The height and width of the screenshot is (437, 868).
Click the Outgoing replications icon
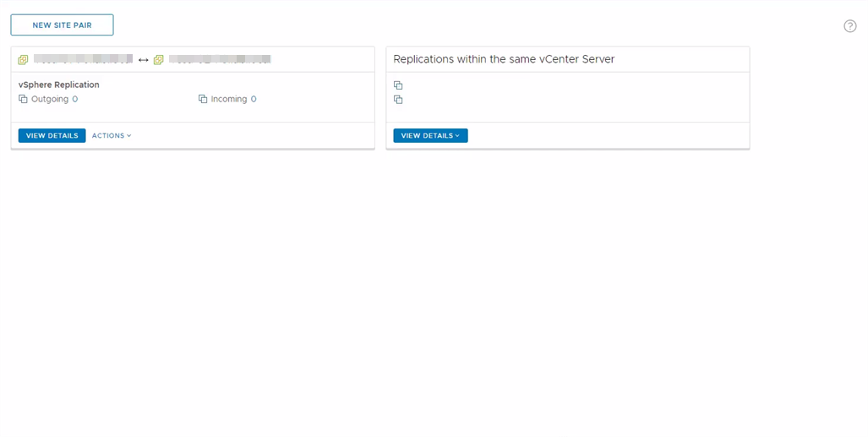24,99
